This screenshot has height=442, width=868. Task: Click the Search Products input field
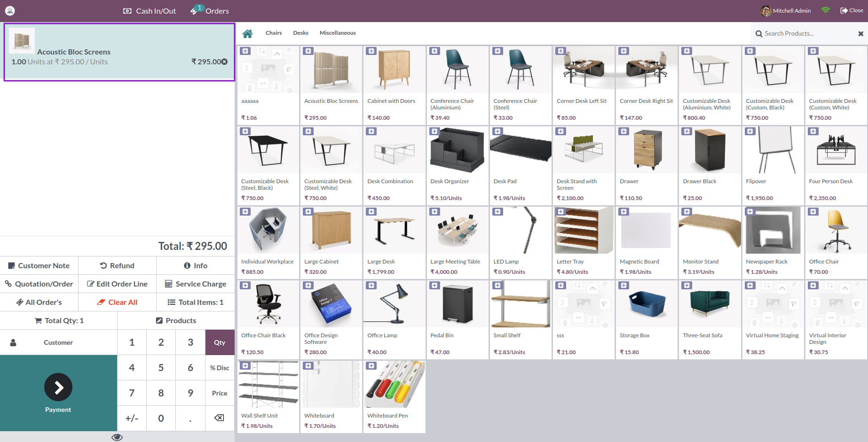pyautogui.click(x=799, y=33)
